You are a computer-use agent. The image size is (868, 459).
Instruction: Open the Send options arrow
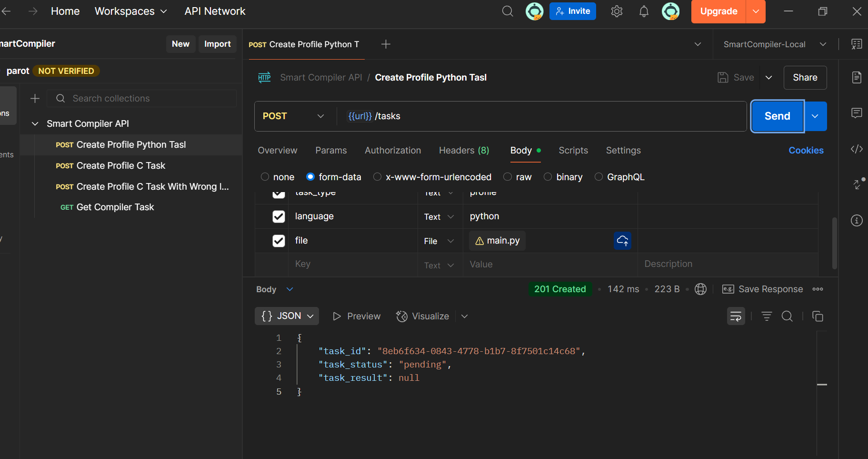pos(815,116)
